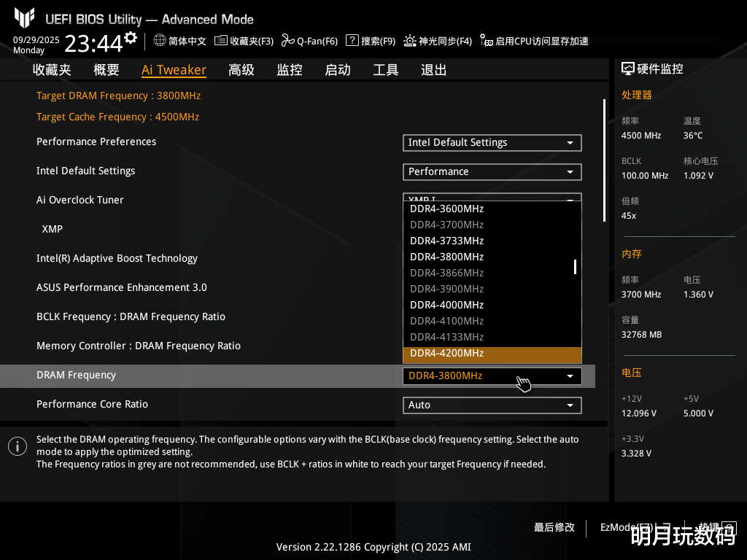The image size is (747, 560).
Task: Click the 100.00 MHz BCLK value
Action: click(x=645, y=176)
